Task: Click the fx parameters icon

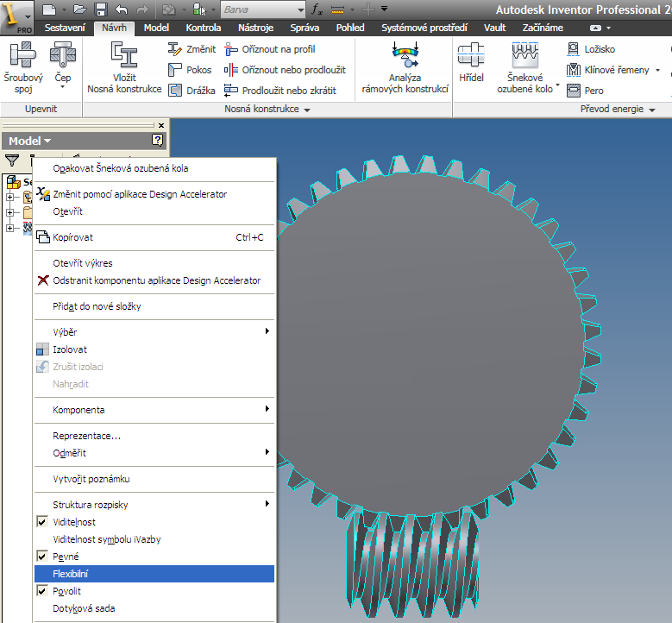Action: pyautogui.click(x=317, y=9)
